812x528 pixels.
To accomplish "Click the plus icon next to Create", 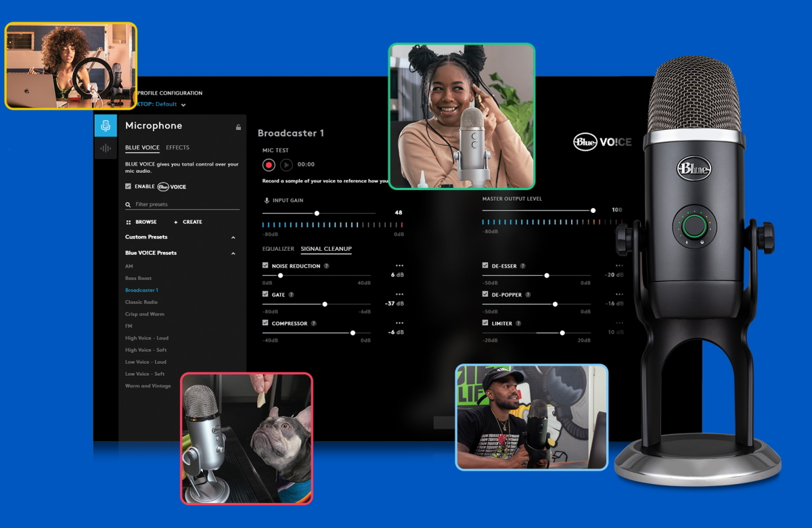I will [x=176, y=222].
